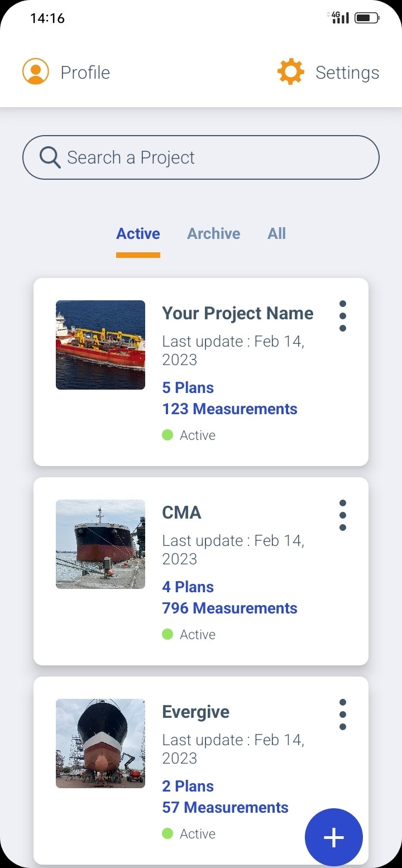Tap the red dredger ship thumbnail
The image size is (402, 868).
pyautogui.click(x=100, y=345)
